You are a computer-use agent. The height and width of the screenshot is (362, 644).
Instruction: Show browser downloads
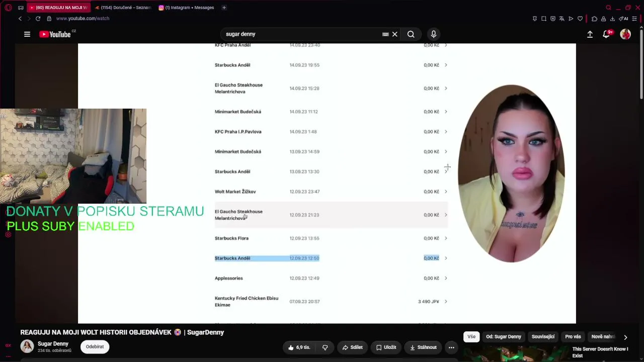pos(612,19)
